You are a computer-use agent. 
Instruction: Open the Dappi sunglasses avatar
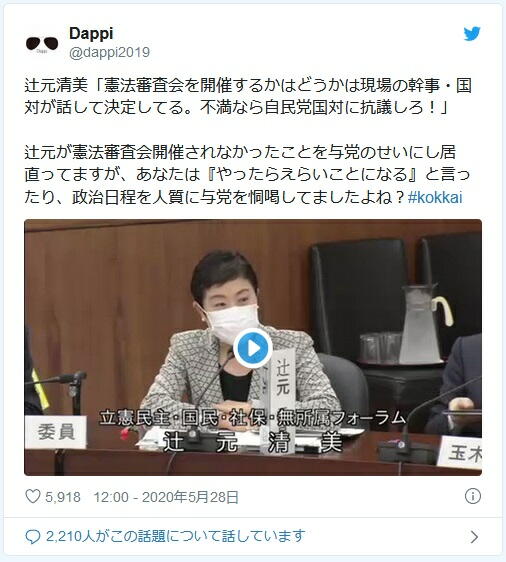click(42, 44)
